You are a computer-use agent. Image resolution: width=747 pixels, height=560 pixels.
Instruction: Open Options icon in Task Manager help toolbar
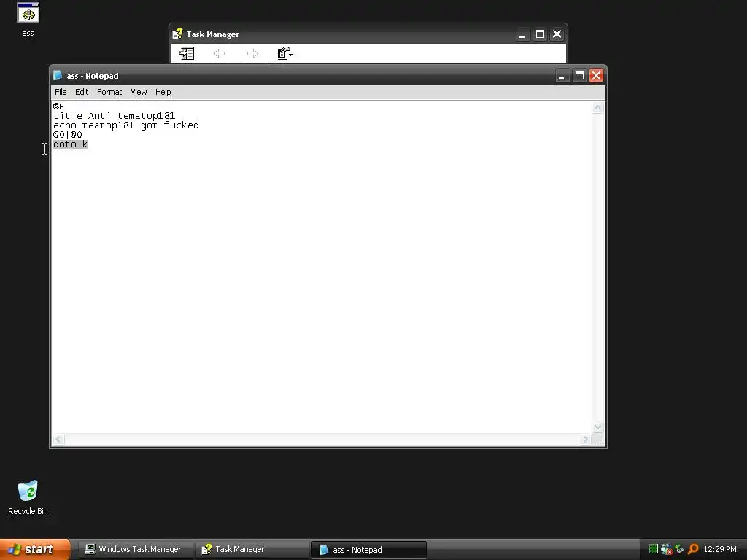285,54
